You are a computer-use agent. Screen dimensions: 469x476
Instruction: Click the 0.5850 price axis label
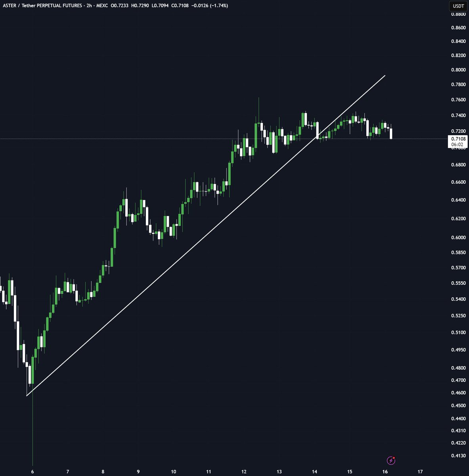(x=458, y=252)
